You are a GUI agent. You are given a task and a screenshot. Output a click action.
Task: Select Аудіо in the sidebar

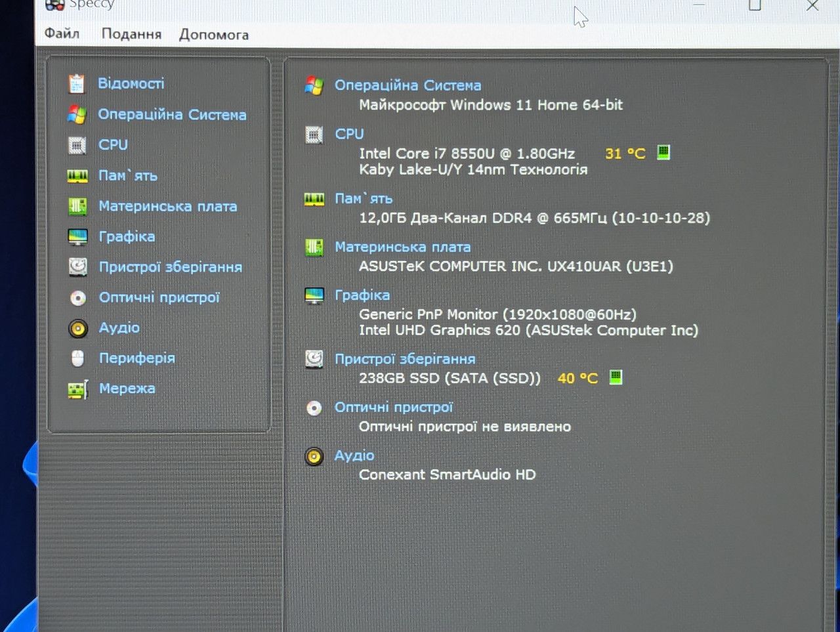coord(119,327)
